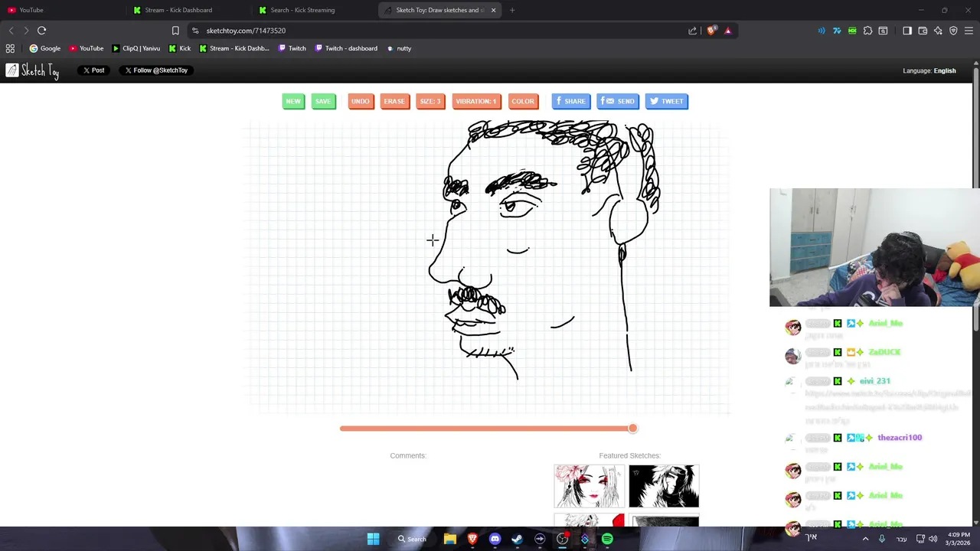Screen dimensions: 980x551
Task: Click the taskbar volume speaker icon
Action: coord(933,539)
